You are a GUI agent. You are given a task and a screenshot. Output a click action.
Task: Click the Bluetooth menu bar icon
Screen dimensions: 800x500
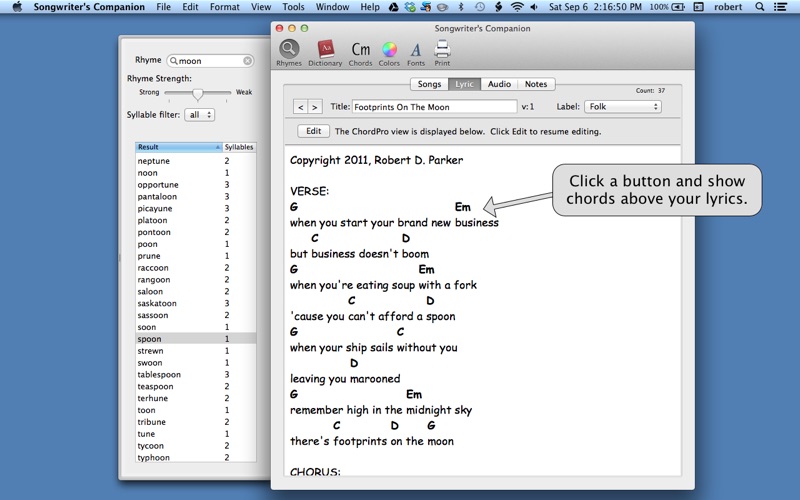(461, 7)
